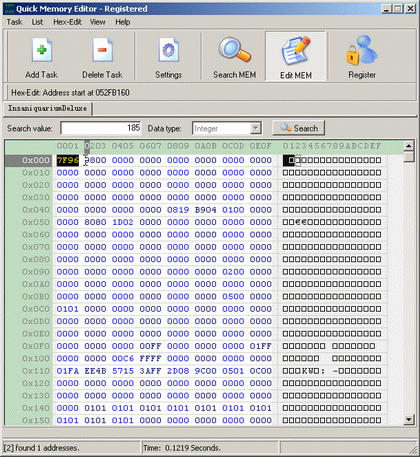Click the Search value input field
Viewport: 420px width, 457px height.
(101, 128)
